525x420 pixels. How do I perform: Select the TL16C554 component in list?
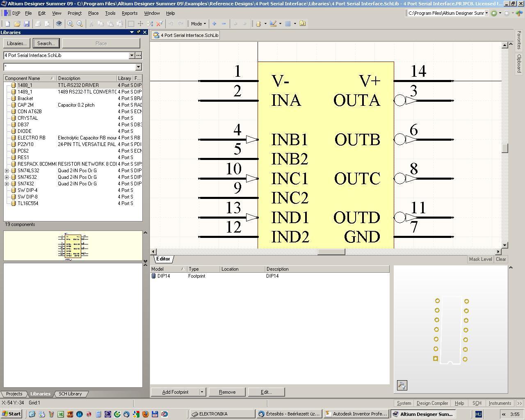point(28,203)
